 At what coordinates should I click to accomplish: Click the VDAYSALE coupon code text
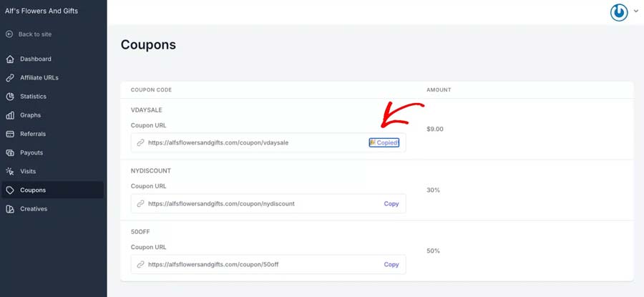[147, 110]
